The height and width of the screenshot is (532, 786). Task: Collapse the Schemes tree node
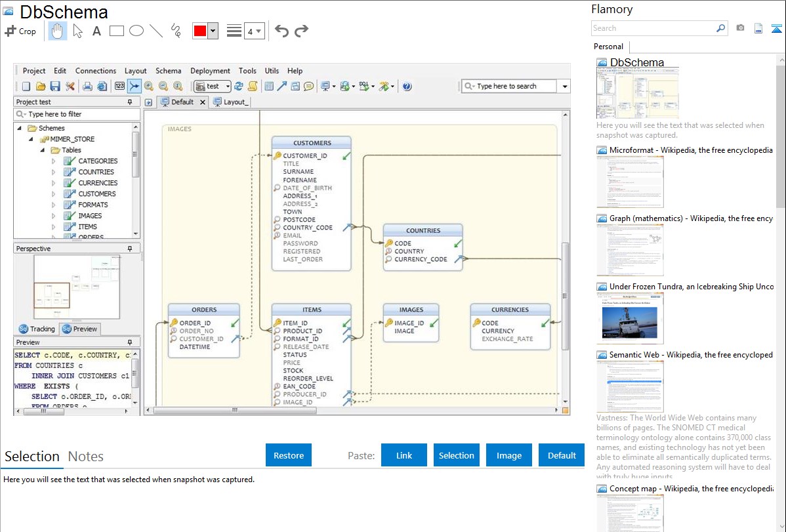(x=20, y=129)
